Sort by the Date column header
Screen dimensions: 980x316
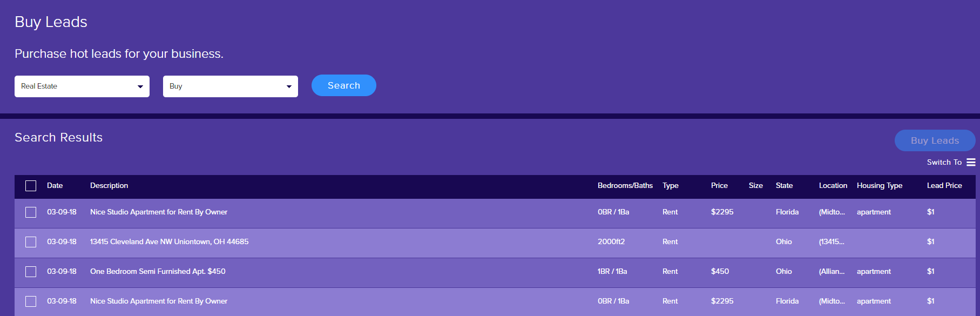(55, 185)
